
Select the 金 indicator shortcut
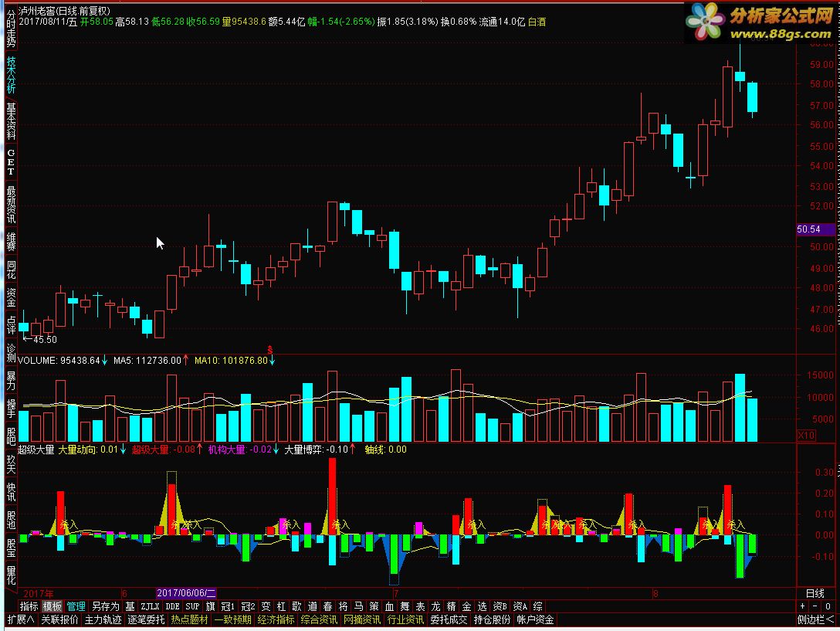[x=466, y=606]
